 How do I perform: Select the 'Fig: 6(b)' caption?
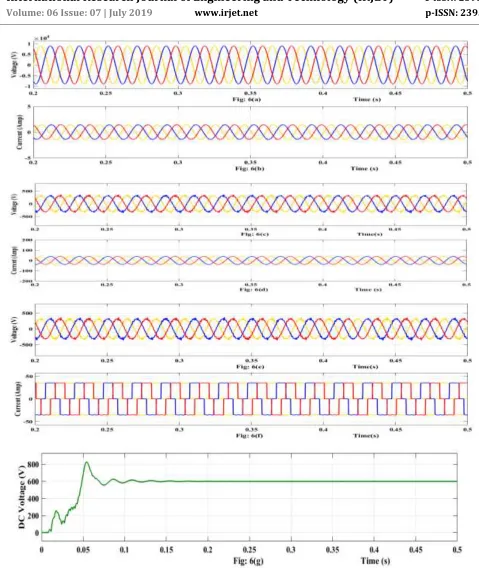click(x=250, y=168)
